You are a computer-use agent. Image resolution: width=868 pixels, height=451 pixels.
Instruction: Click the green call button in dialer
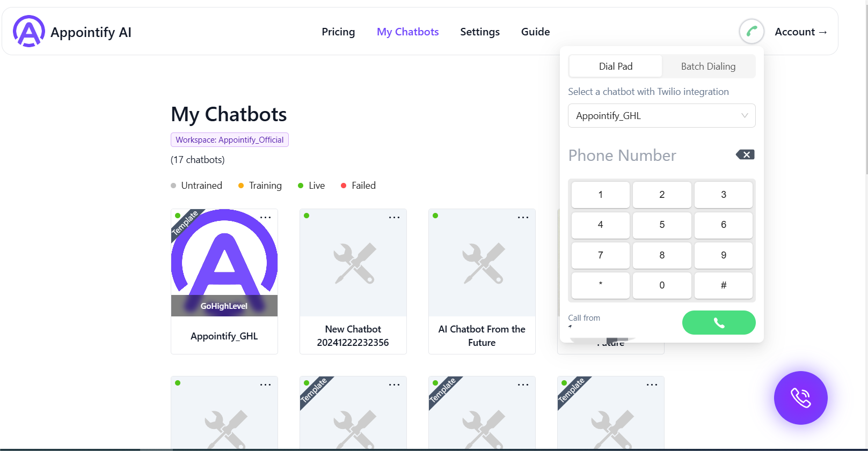[x=719, y=322]
